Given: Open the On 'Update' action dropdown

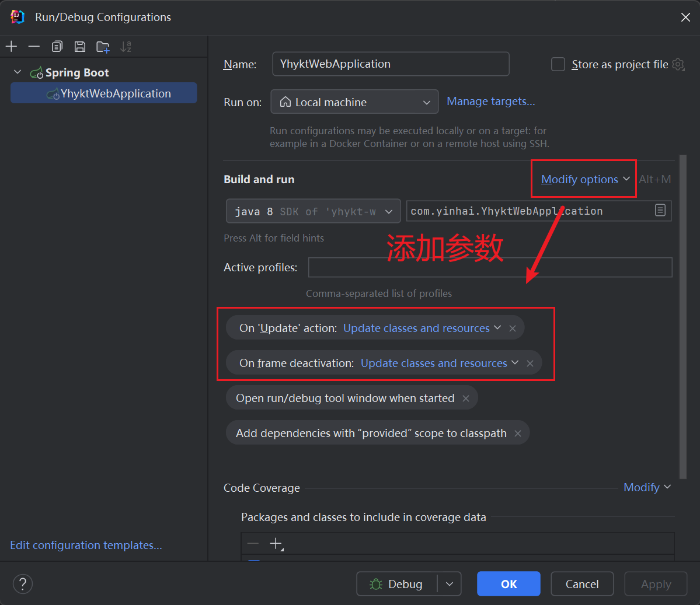Looking at the screenshot, I should [422, 328].
